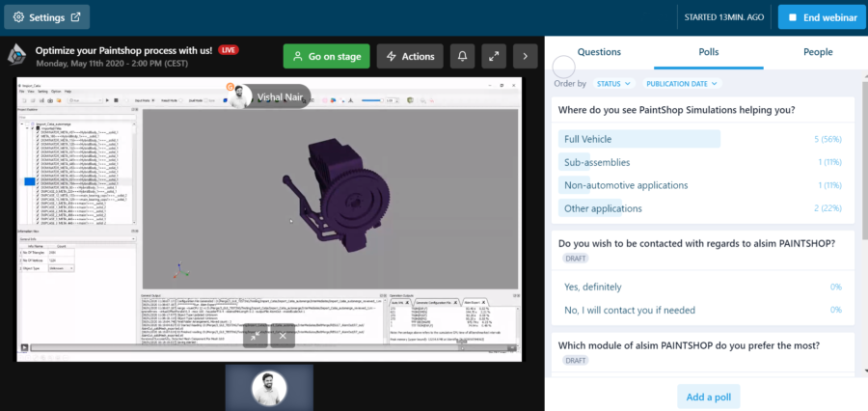Screen dimensions: 868x411
Task: Switch to the People tab
Action: click(x=818, y=52)
